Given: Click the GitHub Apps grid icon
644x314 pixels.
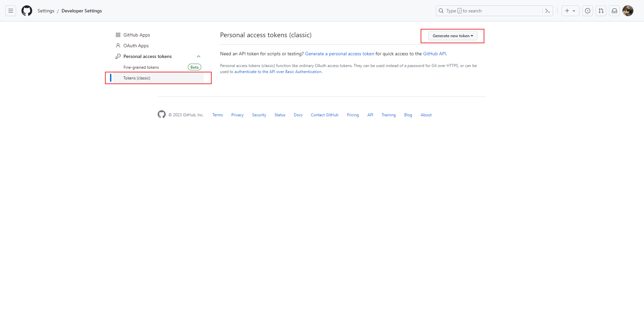Looking at the screenshot, I should (x=118, y=35).
